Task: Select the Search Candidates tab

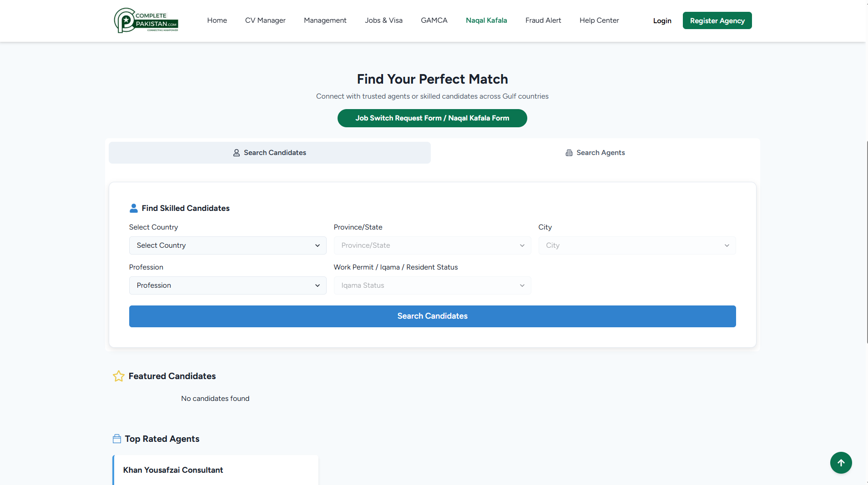Action: [x=269, y=153]
